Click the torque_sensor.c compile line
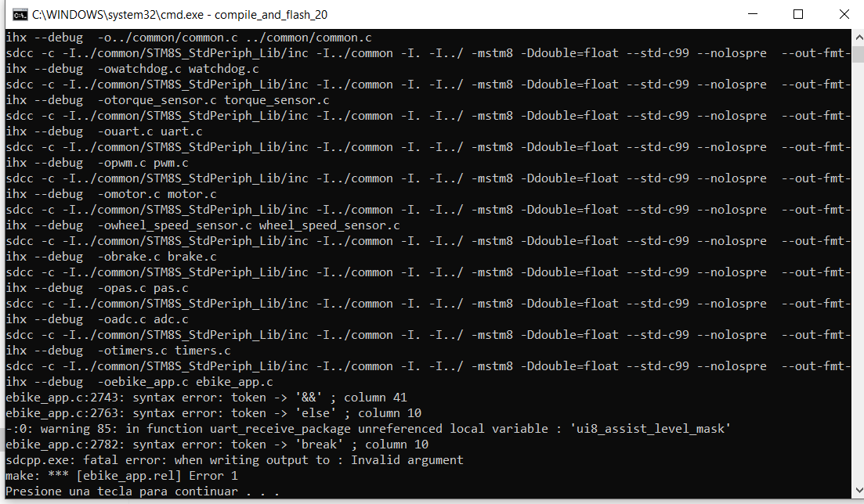Image resolution: width=864 pixels, height=504 pixels. coord(168,100)
